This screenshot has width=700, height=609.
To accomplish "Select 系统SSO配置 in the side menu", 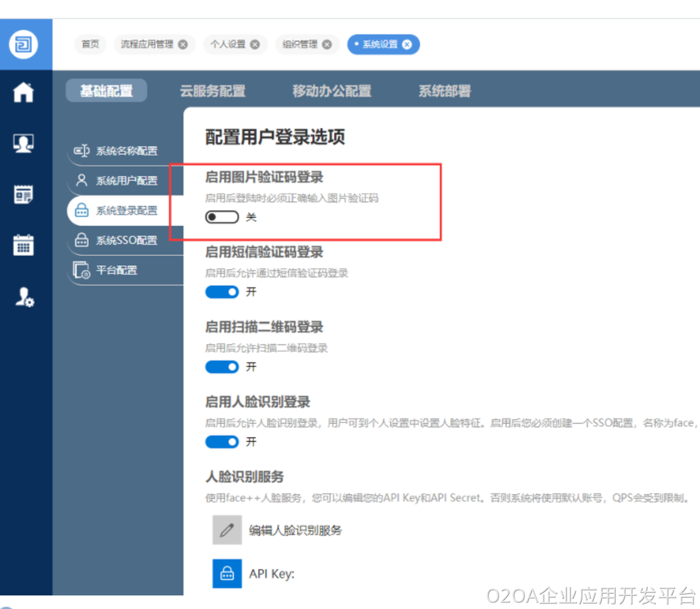I will [126, 240].
